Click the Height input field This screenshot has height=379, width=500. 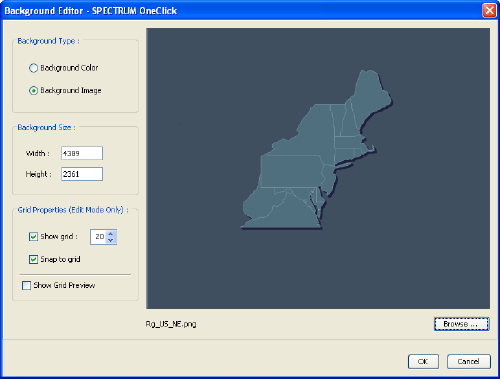coord(82,174)
